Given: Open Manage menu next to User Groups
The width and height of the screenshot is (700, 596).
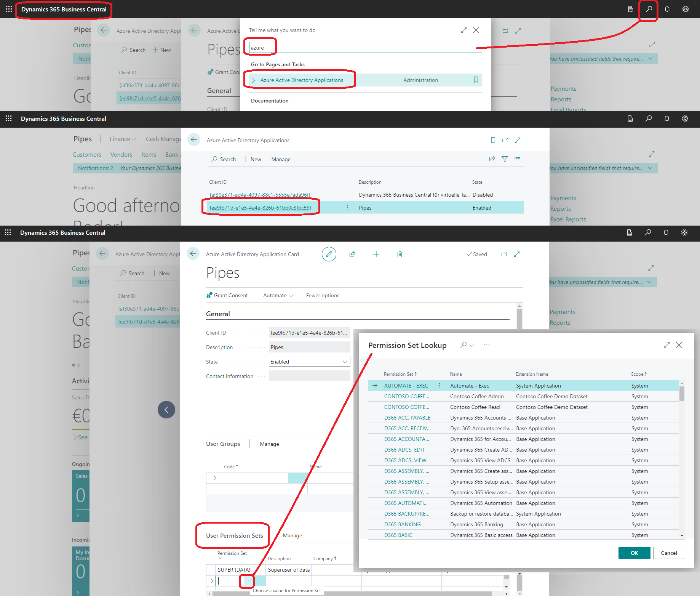Looking at the screenshot, I should (269, 444).
